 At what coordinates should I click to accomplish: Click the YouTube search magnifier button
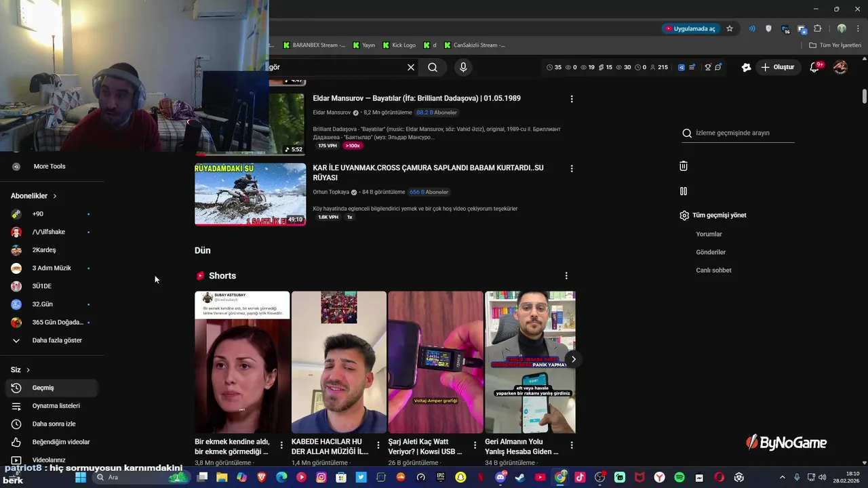(433, 67)
